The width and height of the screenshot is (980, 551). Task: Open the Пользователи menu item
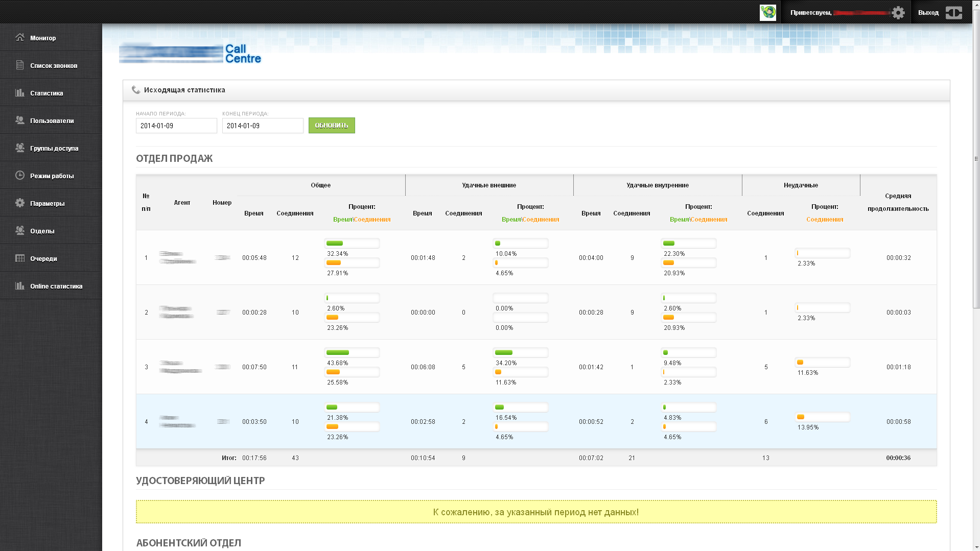[x=51, y=120]
